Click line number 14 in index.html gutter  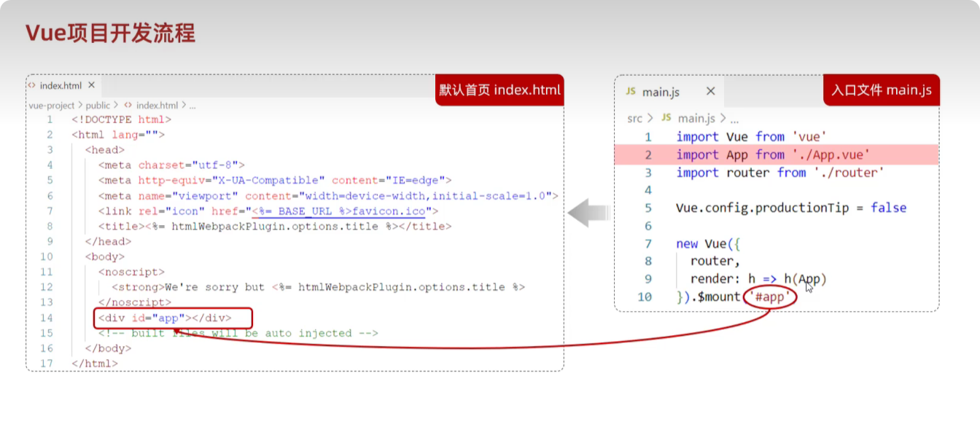point(47,318)
